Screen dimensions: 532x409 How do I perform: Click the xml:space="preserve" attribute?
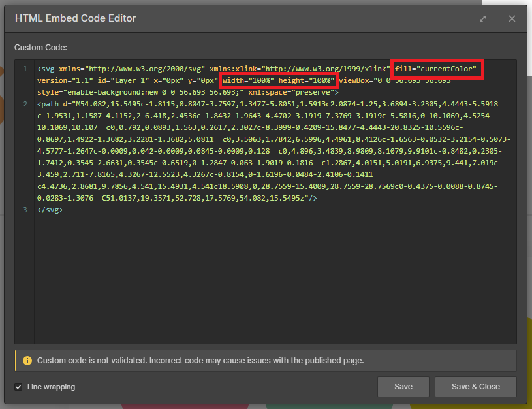(291, 92)
